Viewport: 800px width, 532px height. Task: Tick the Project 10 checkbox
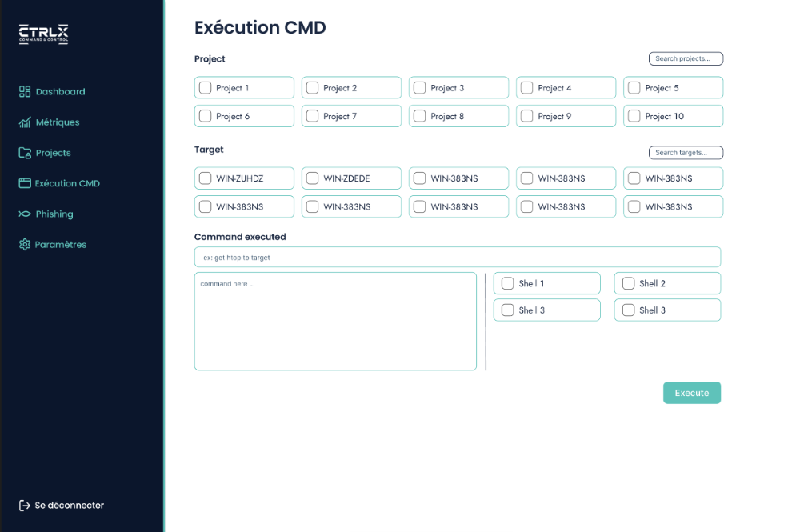pyautogui.click(x=634, y=116)
